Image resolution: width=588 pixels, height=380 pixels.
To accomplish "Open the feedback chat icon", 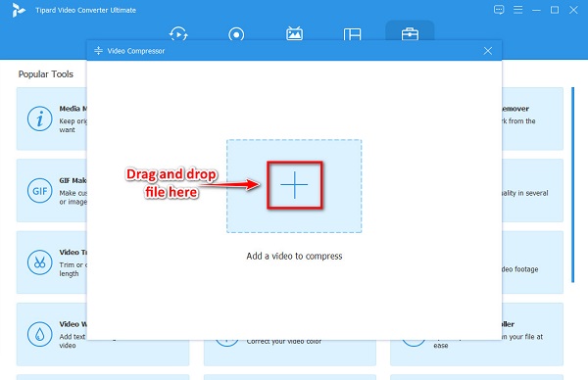I will tap(499, 10).
